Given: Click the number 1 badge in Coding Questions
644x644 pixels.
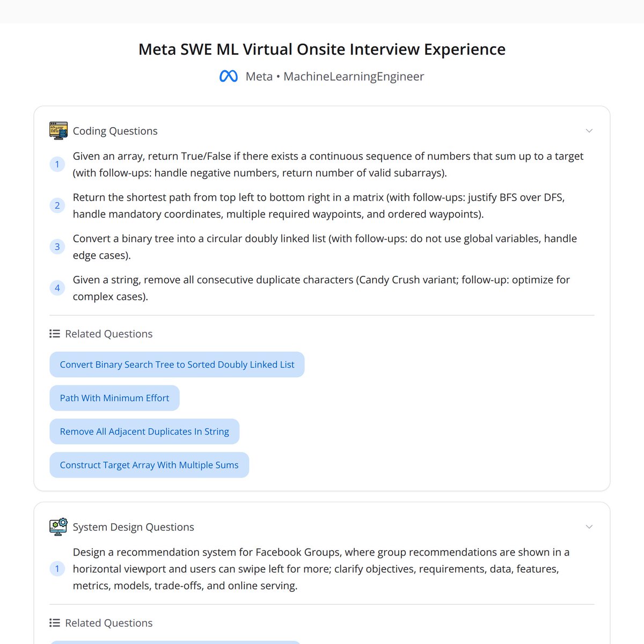Looking at the screenshot, I should 57,164.
